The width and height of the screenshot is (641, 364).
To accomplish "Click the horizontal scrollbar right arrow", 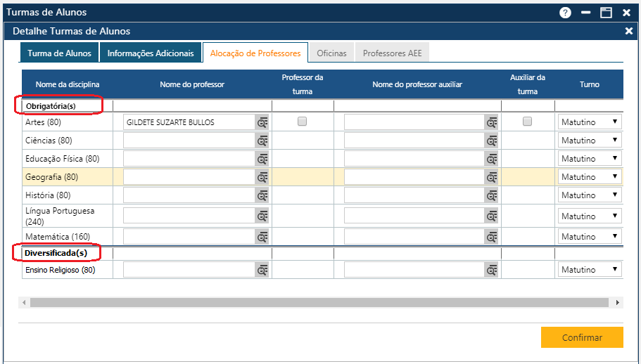I will click(618, 302).
